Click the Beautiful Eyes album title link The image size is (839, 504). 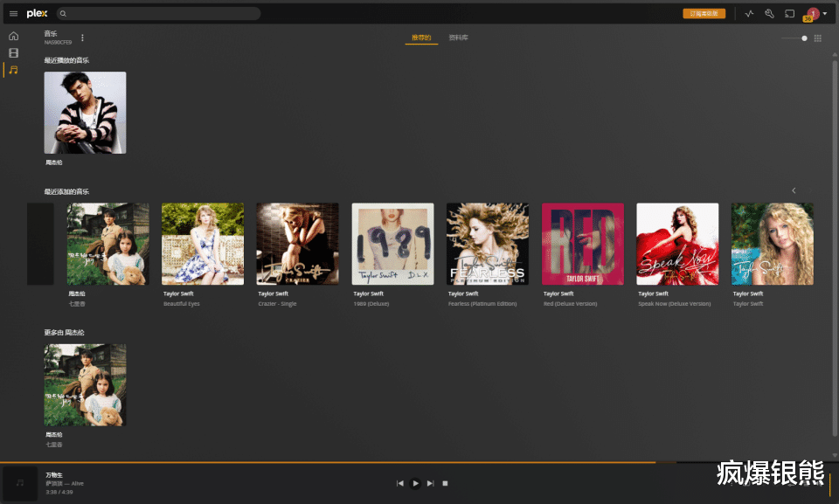point(182,304)
